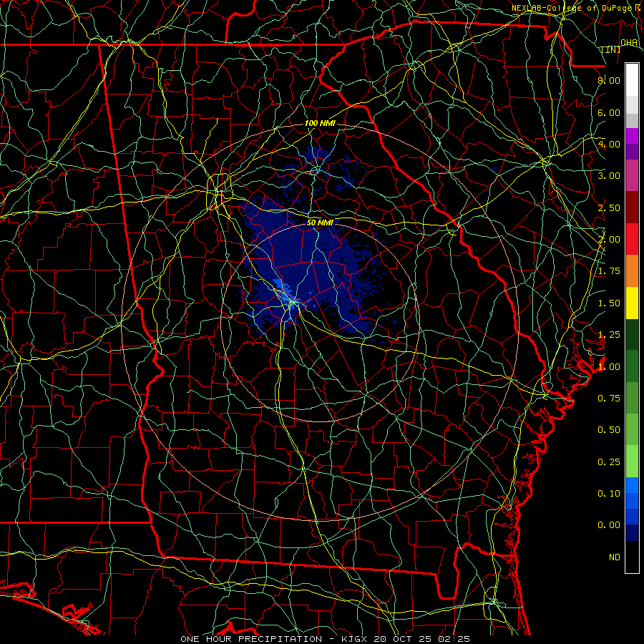The height and width of the screenshot is (644, 644).
Task: Click the 0.25 legend value
Action: coord(609,462)
